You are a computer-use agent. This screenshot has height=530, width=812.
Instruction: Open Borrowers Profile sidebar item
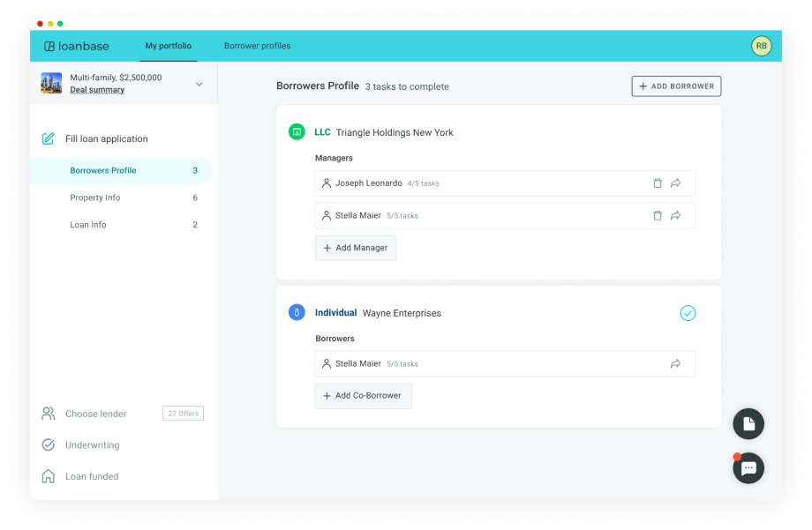[121, 171]
